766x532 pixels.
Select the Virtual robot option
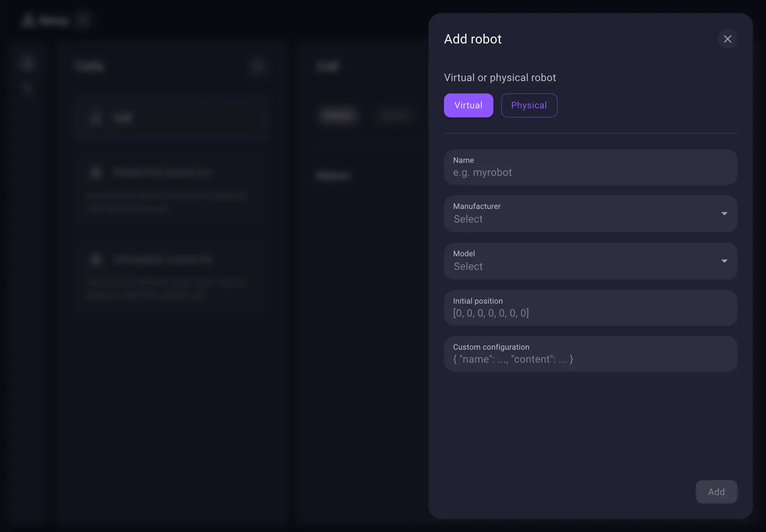pos(468,105)
